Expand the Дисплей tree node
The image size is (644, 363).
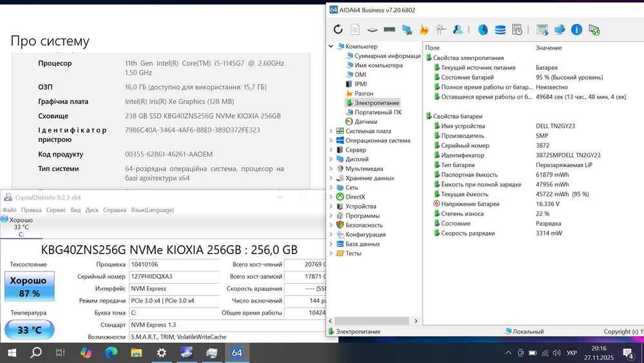click(x=331, y=159)
